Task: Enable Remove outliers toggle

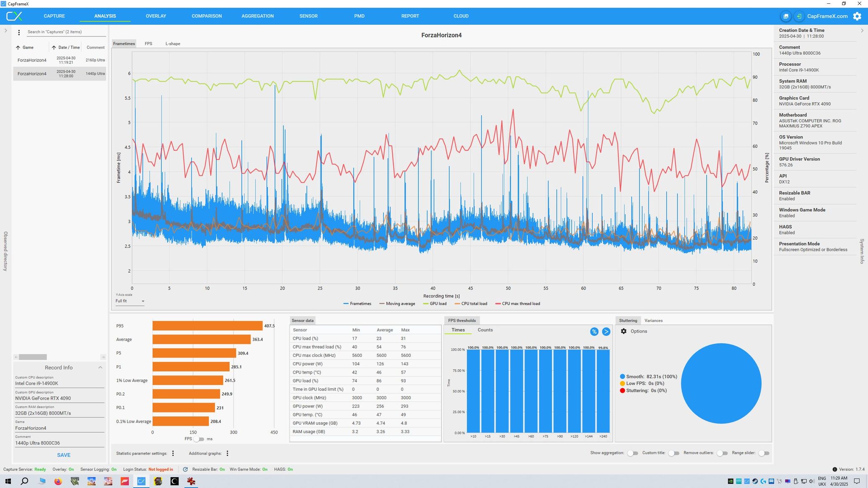Action: point(722,453)
